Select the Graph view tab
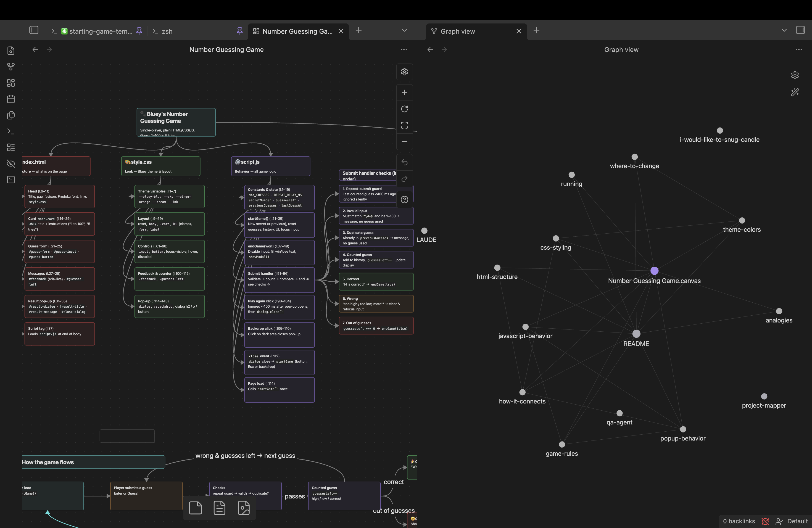Viewport: 812px width, 528px height. click(476, 31)
